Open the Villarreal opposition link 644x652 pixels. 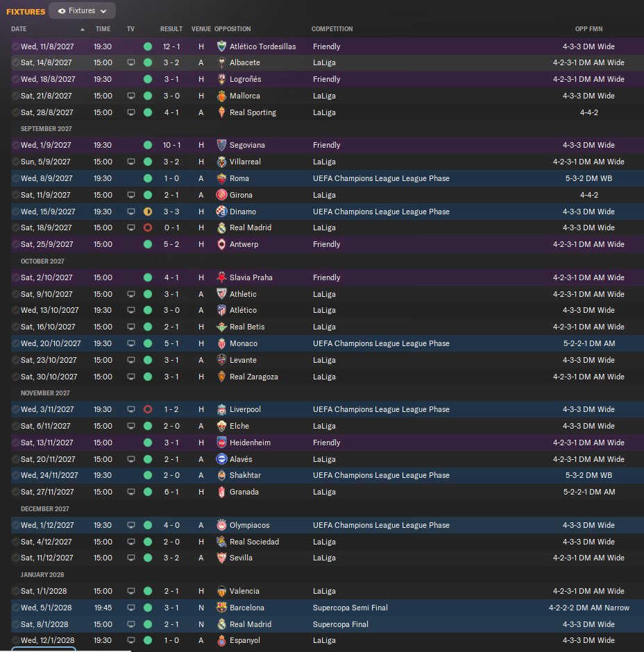pyautogui.click(x=245, y=162)
